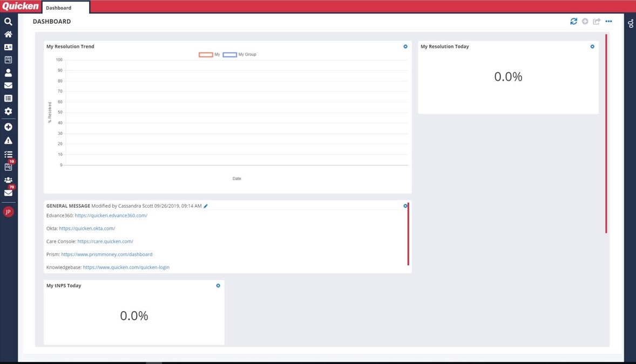Close the My Resolution Trend widget
This screenshot has width=636, height=364.
[x=405, y=47]
